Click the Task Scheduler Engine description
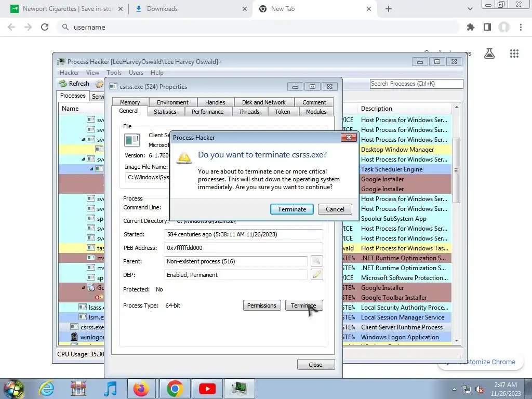Viewport: 532px width, 399px height. click(392, 169)
